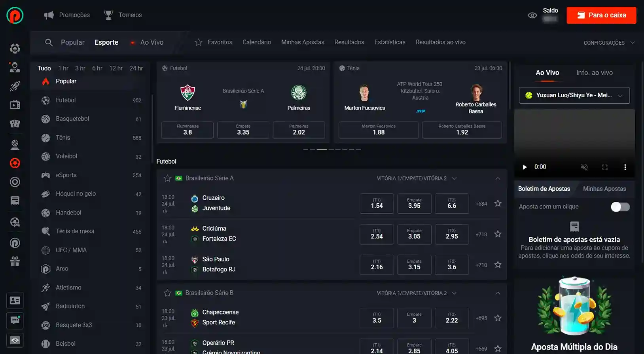
Task: Favorite the Cruzeiro vs Juventude match
Action: coord(498,203)
